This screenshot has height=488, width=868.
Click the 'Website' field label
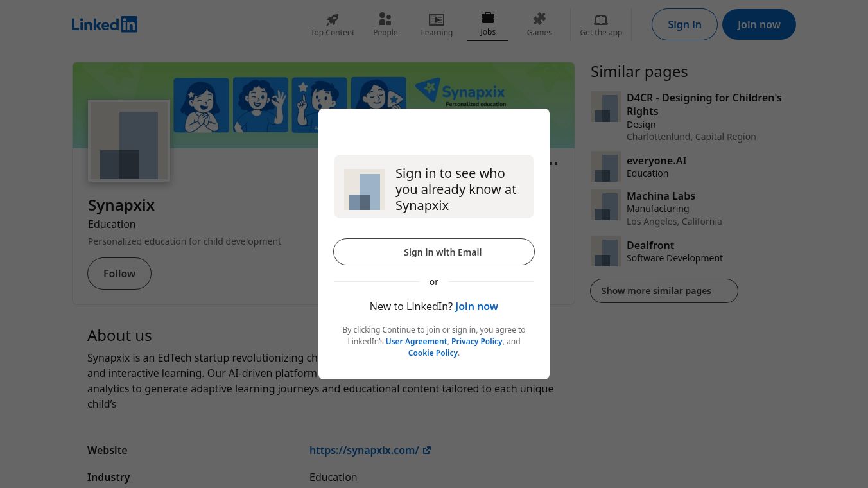(107, 450)
